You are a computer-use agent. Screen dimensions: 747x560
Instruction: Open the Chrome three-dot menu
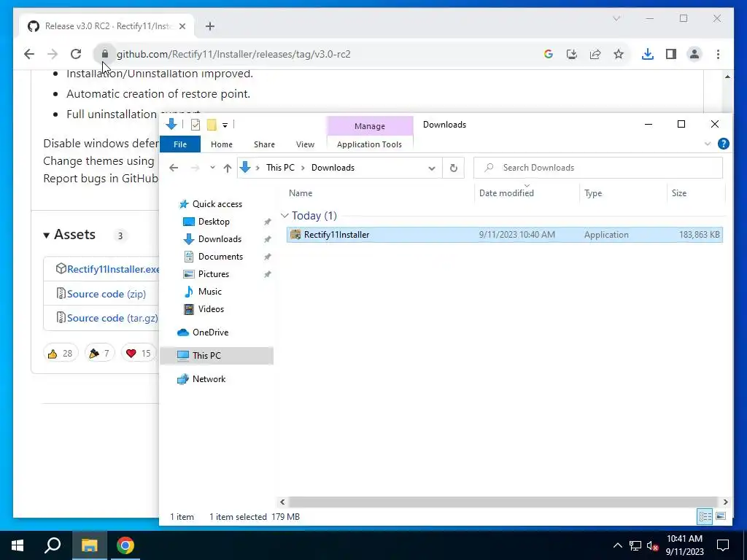coord(718,54)
